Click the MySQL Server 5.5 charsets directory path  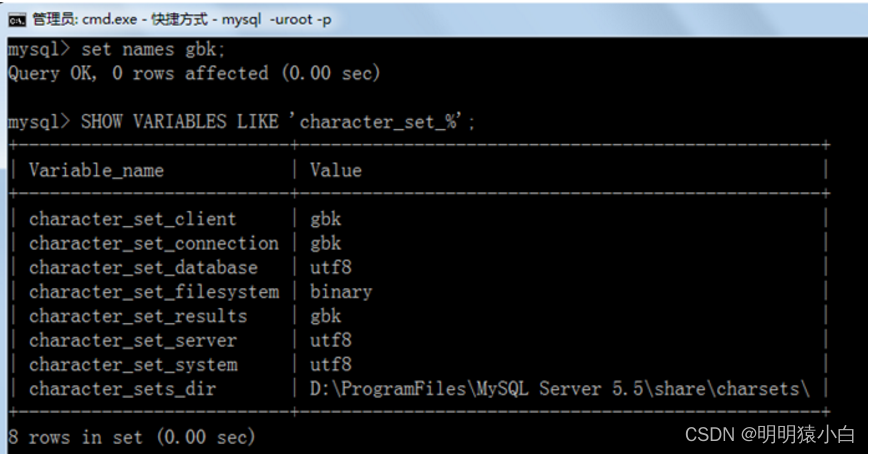(559, 388)
